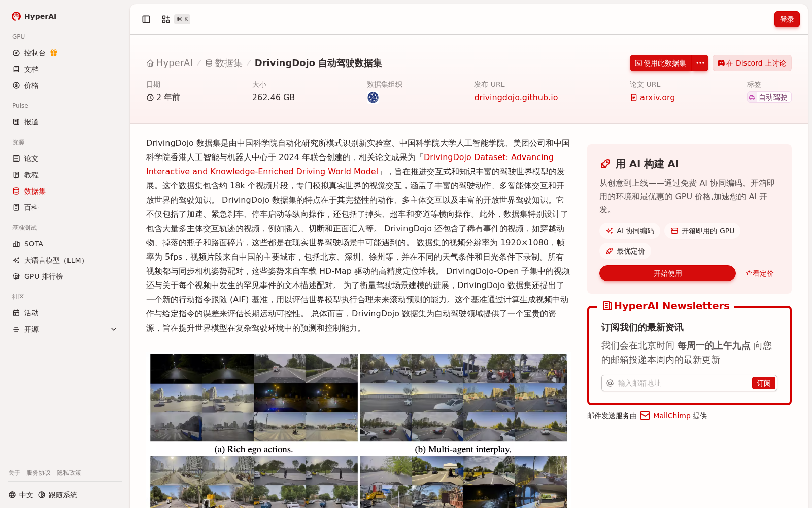Click the gift icon next to 控制台
The image size is (812, 508).
[x=54, y=53]
